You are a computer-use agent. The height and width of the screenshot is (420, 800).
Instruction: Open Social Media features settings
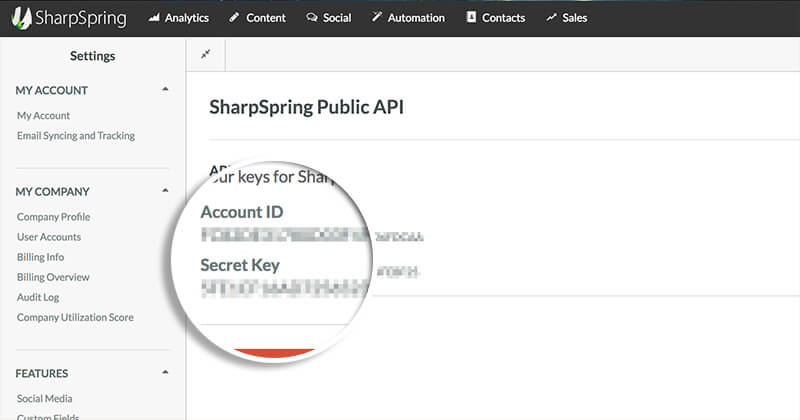click(x=44, y=398)
